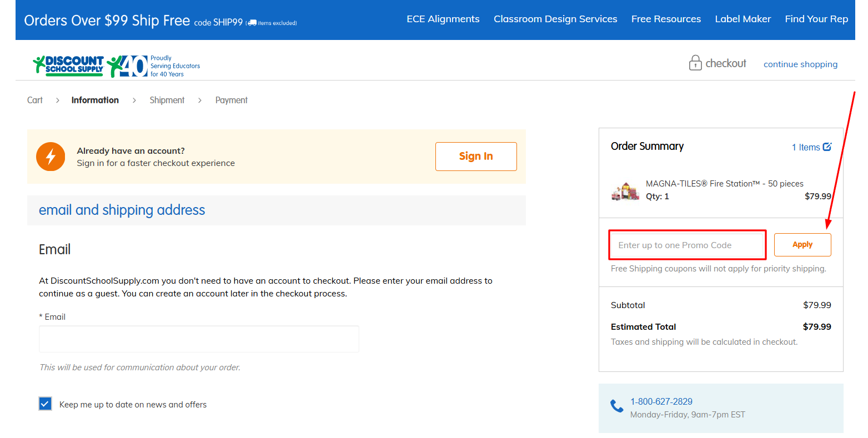The height and width of the screenshot is (438, 868).
Task: Click the checkout padlock icon
Action: 695,63
